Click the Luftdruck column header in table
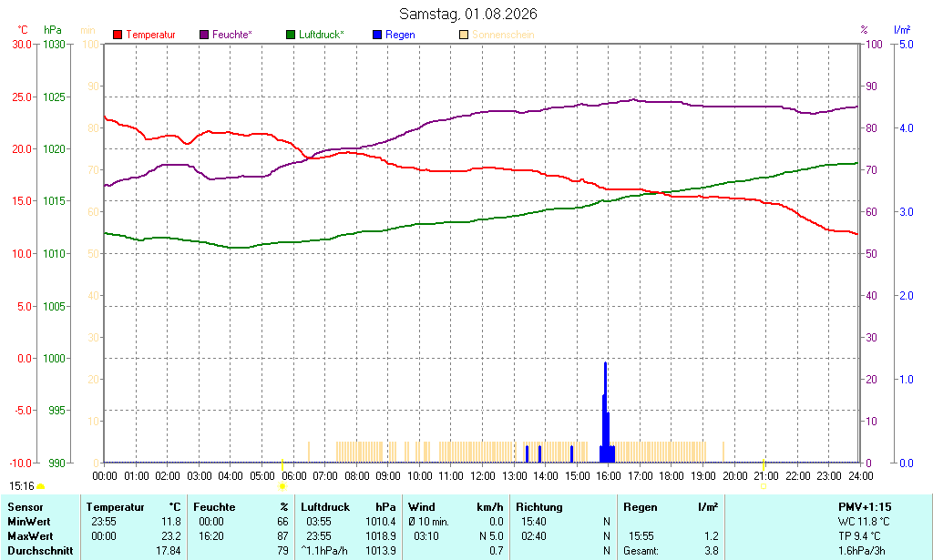This screenshot has height=560, width=933. [x=325, y=507]
